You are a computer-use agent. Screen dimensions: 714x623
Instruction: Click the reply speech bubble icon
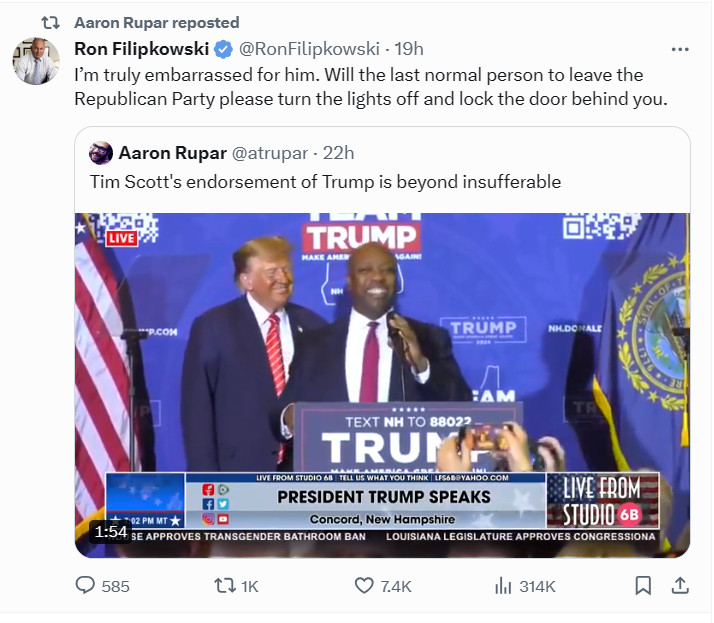pyautogui.click(x=85, y=586)
